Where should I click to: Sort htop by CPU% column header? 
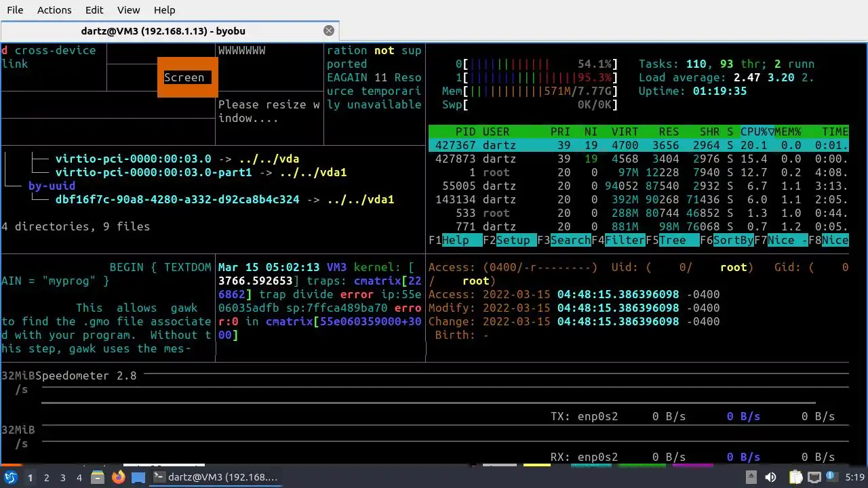point(757,131)
